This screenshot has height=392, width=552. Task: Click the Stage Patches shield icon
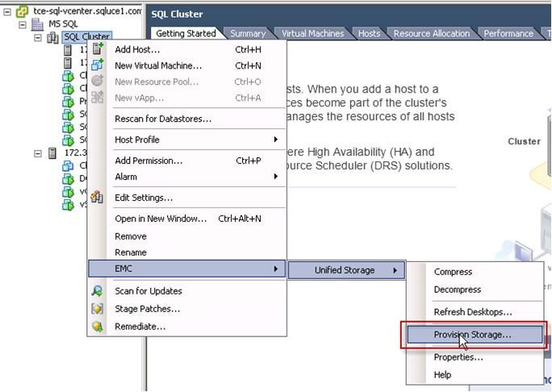coord(97,309)
